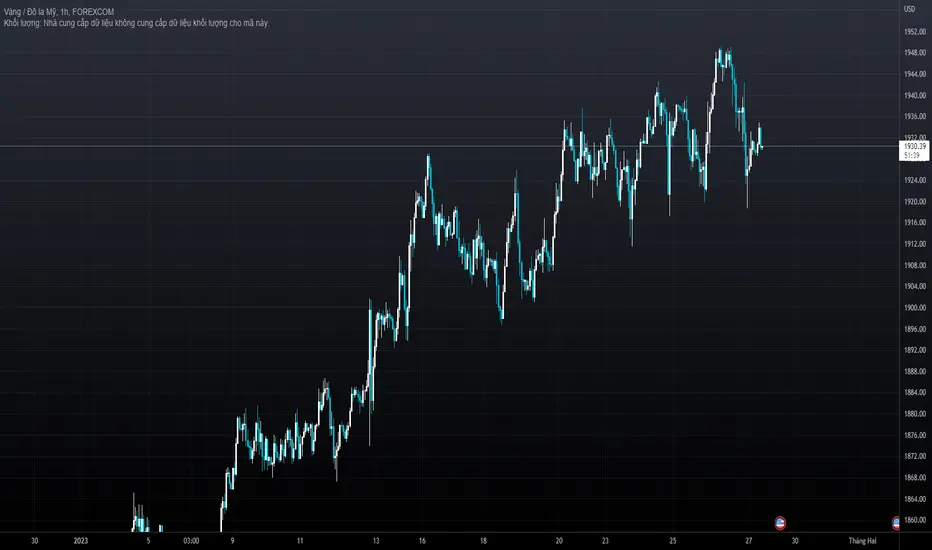Open the US economic event flag marker

[x=780, y=523]
